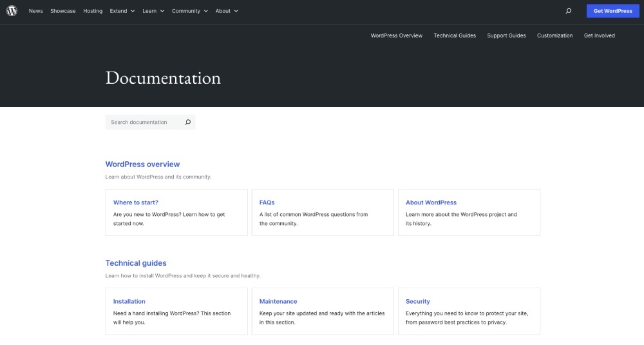Click text "Keep your site updated and ready"
Screen dimensions: 644x345
(x=301, y=313)
